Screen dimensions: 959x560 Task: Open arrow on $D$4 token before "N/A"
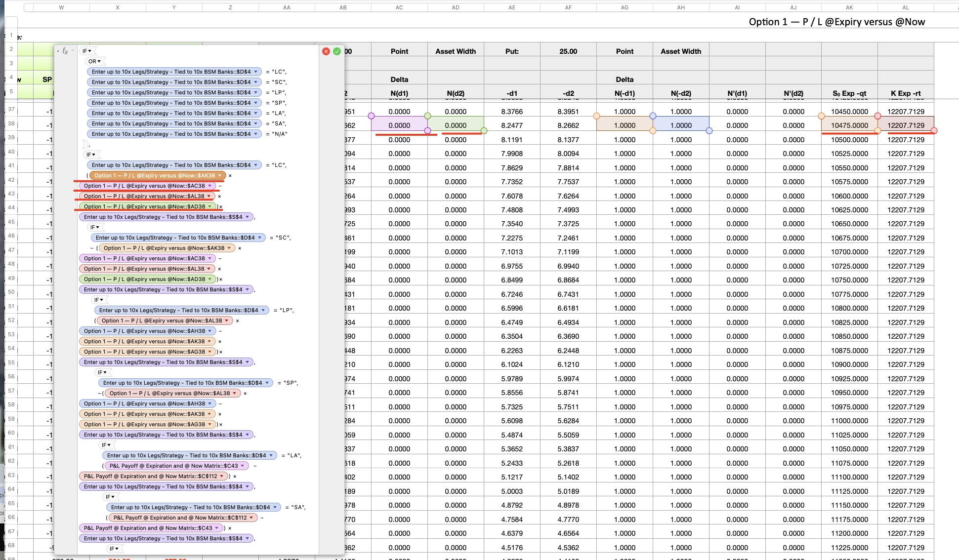coord(255,134)
